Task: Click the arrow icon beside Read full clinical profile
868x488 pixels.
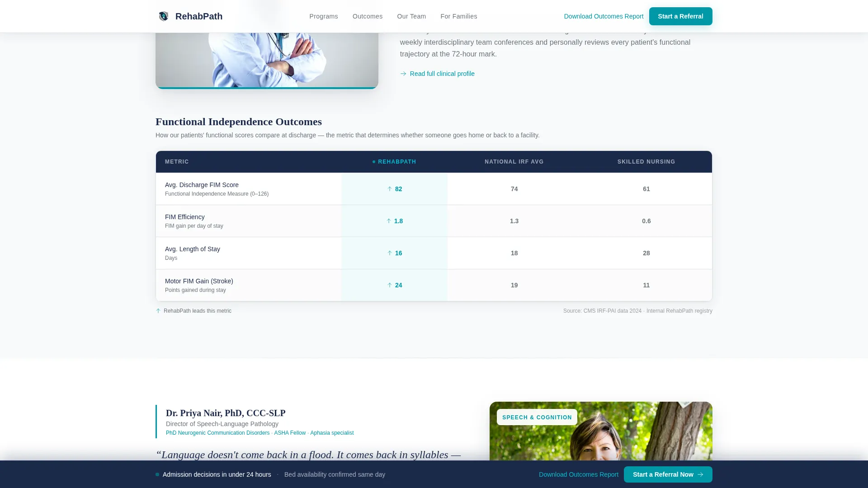Action: coord(403,74)
